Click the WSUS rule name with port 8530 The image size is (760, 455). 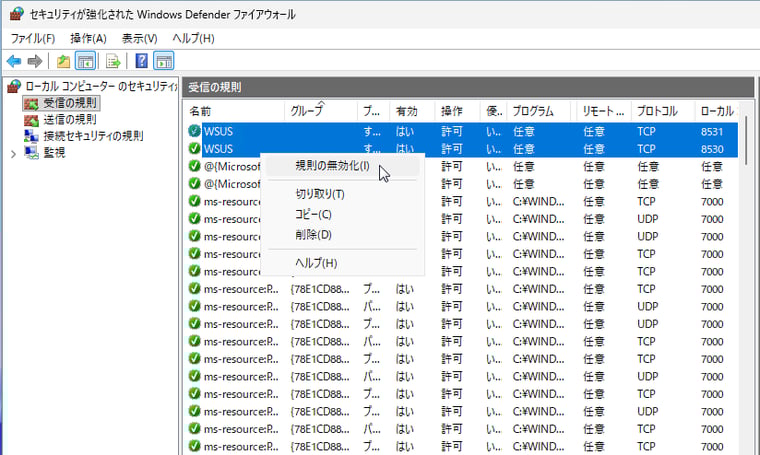218,149
